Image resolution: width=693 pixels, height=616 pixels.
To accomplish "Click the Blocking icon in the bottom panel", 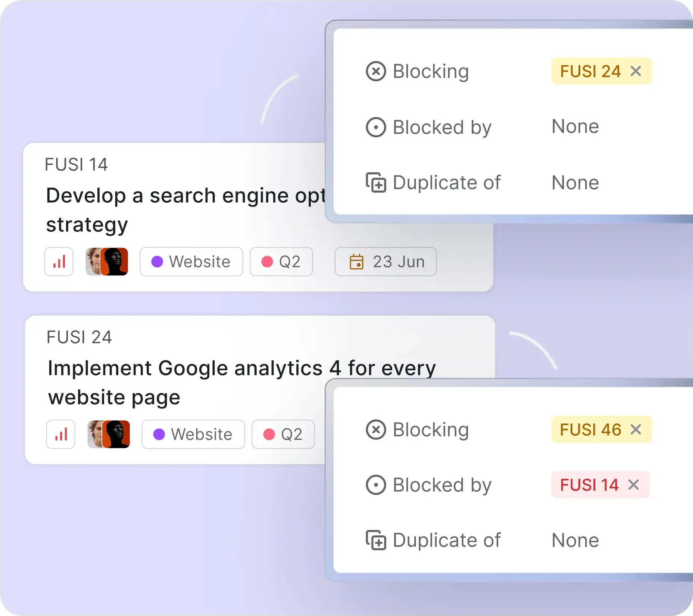I will 376,429.
